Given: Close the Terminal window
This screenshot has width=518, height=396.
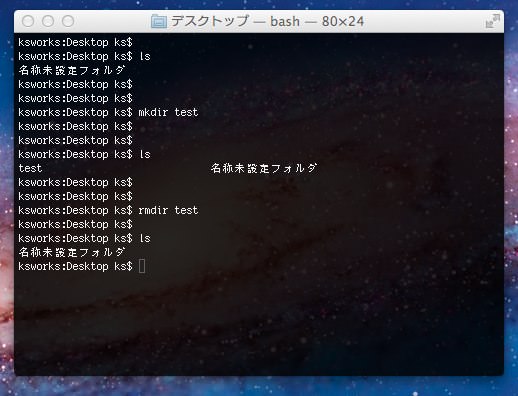Looking at the screenshot, I should pos(28,21).
